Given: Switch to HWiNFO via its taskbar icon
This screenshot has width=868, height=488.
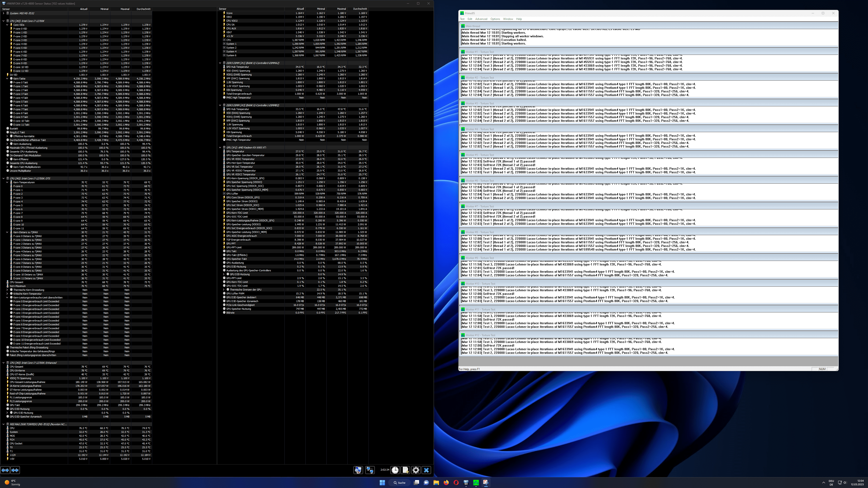Looking at the screenshot, I should pos(466,483).
